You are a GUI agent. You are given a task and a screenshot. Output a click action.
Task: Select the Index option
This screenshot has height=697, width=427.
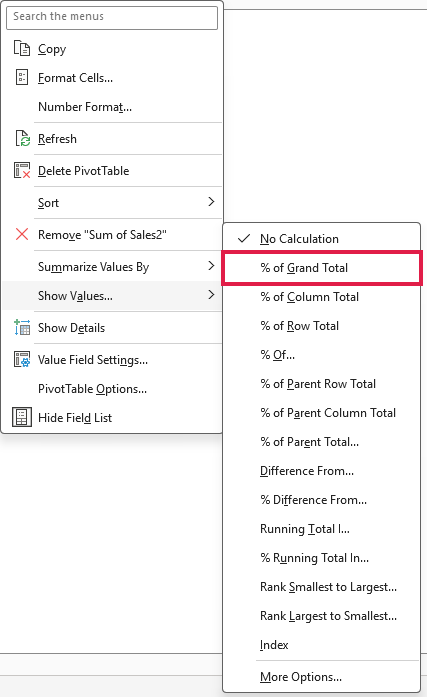click(321, 645)
